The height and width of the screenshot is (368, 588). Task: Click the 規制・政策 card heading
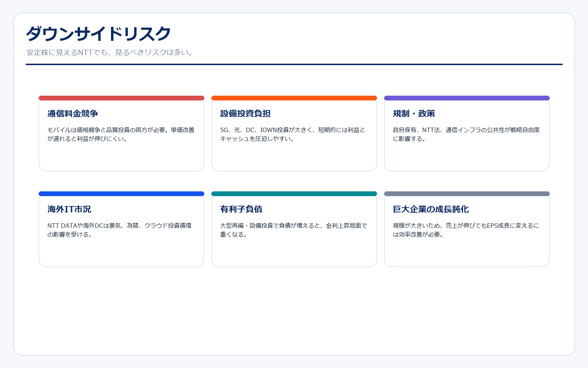pyautogui.click(x=414, y=113)
